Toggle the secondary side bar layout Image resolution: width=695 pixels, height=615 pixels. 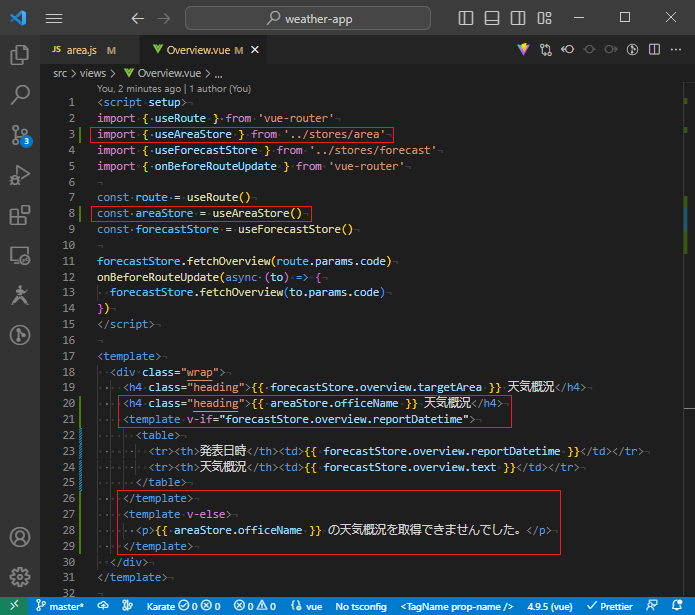pyautogui.click(x=518, y=18)
